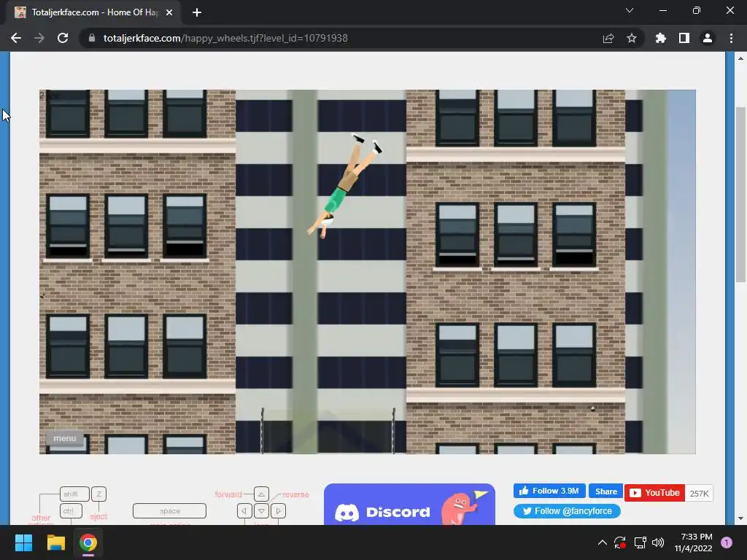
Task: Toggle the browser side panel
Action: coord(684,38)
